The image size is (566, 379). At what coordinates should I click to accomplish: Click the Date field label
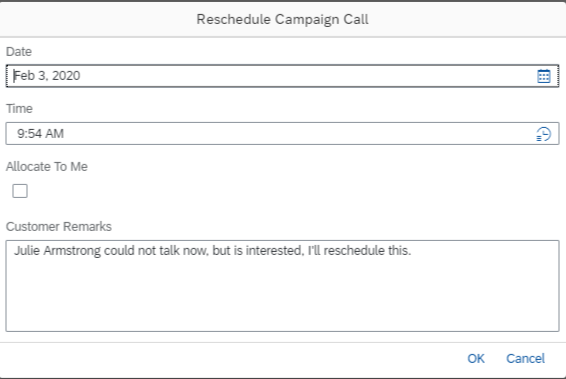click(x=19, y=52)
